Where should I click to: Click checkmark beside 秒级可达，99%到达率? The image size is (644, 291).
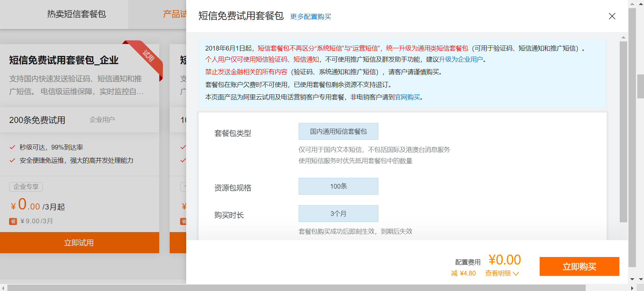[12, 147]
